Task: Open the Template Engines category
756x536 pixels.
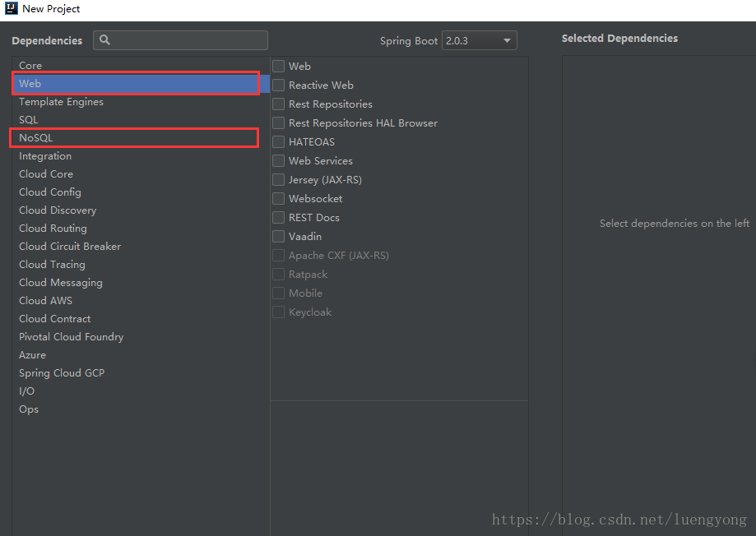Action: pyautogui.click(x=141, y=102)
